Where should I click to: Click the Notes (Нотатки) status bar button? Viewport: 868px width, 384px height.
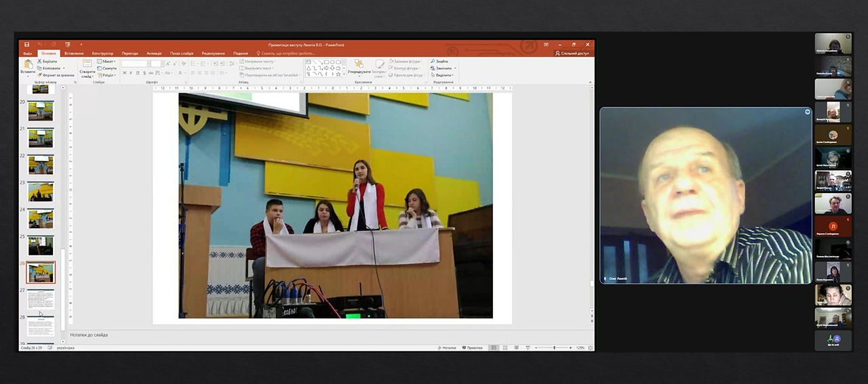click(448, 348)
